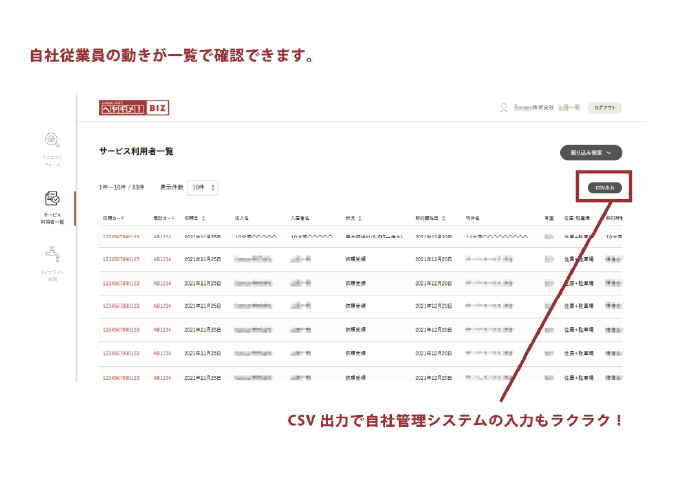
Task: Open ライフライン申込 faucet icon in sidebar
Action: pyautogui.click(x=51, y=257)
